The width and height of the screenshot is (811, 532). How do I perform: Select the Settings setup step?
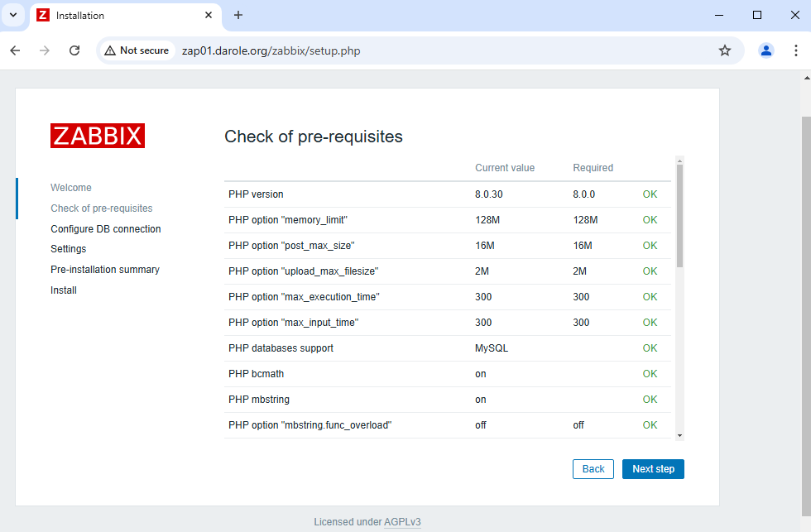point(68,249)
